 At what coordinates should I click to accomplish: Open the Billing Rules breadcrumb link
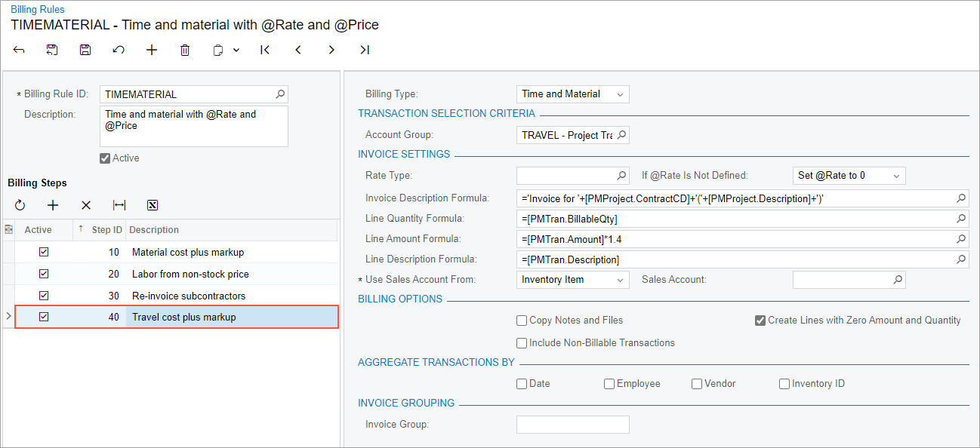[x=38, y=10]
